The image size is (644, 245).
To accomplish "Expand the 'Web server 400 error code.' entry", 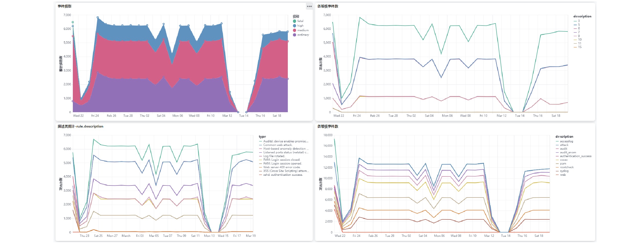I will (x=282, y=167).
